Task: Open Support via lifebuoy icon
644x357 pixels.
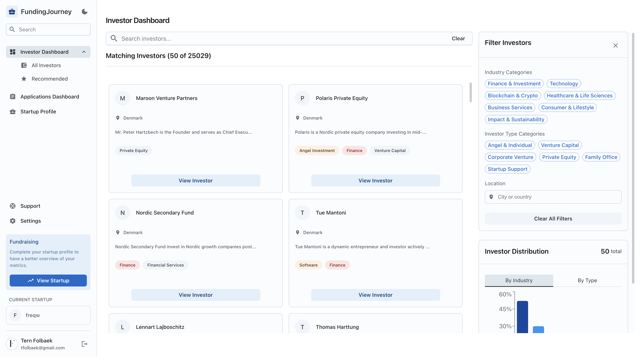Action: pyautogui.click(x=13, y=206)
